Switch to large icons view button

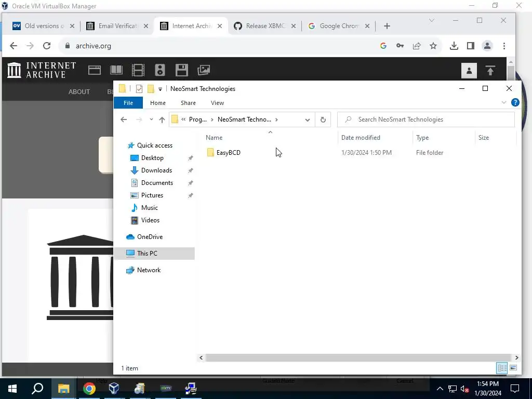point(513,368)
